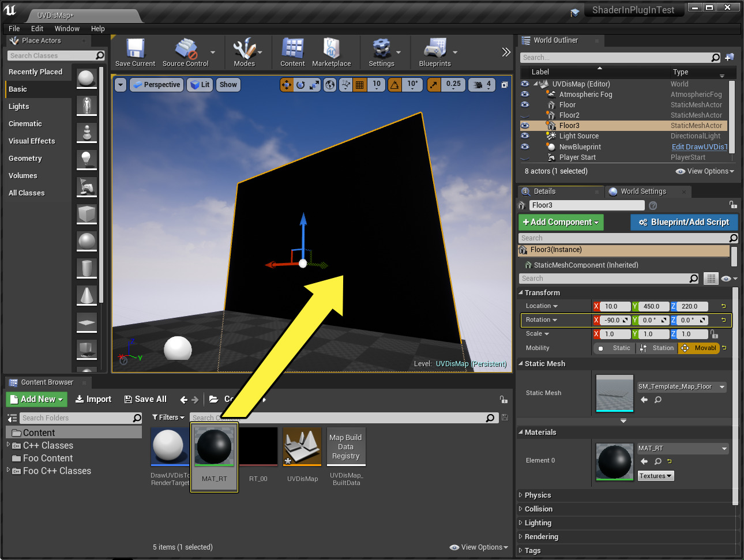
Task: Open the Content browser toolbar icon
Action: (x=292, y=50)
